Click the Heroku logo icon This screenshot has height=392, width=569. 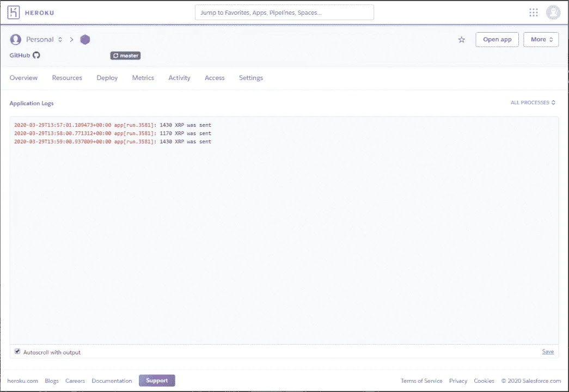14,13
